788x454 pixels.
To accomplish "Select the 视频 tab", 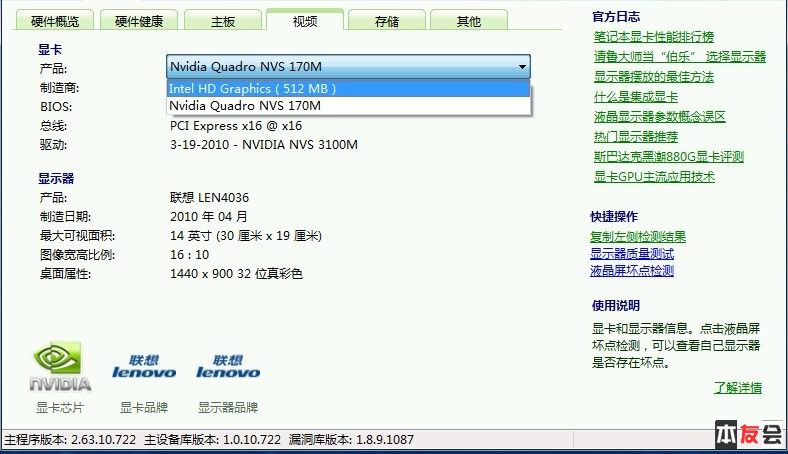I will (x=305, y=21).
